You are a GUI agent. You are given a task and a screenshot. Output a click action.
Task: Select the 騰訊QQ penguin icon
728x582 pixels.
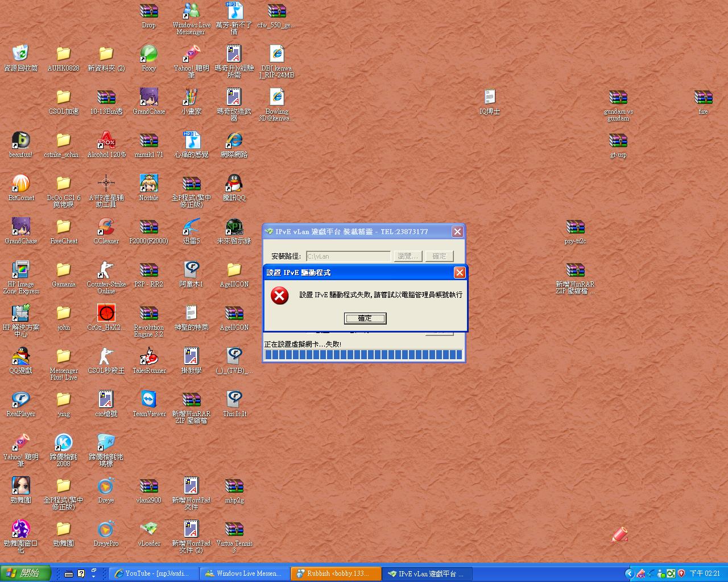point(234,184)
